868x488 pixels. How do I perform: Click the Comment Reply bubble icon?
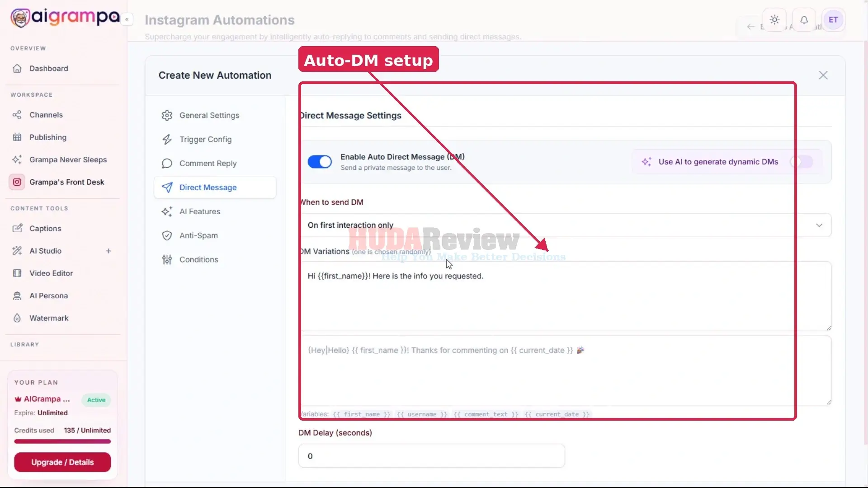(167, 164)
